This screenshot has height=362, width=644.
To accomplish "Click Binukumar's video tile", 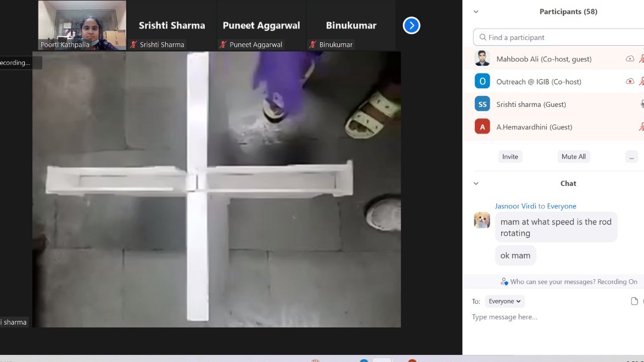I will tap(351, 25).
